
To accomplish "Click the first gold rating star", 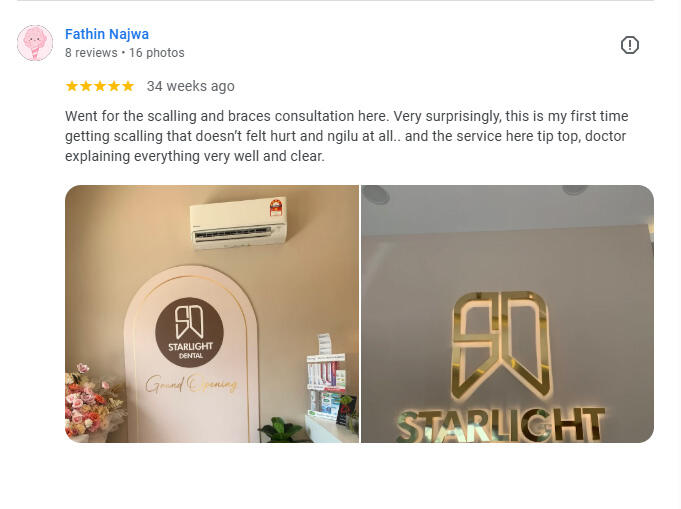I will [x=72, y=86].
